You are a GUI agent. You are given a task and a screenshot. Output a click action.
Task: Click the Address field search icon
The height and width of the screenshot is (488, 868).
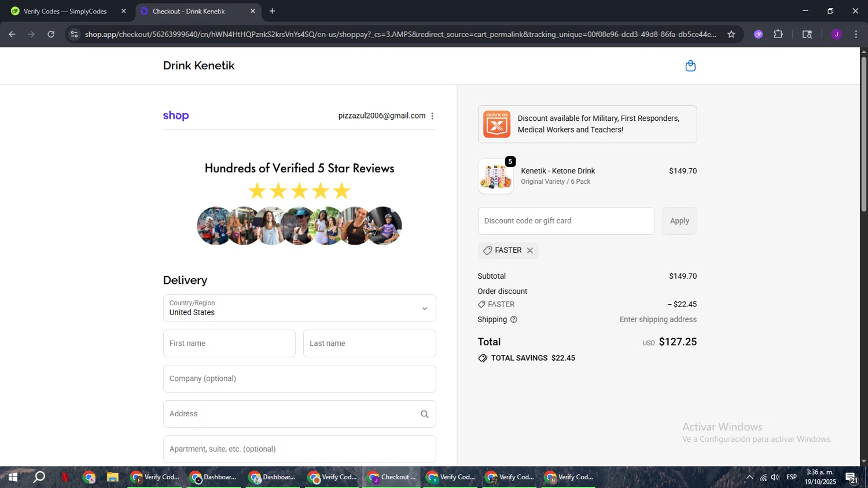(425, 414)
